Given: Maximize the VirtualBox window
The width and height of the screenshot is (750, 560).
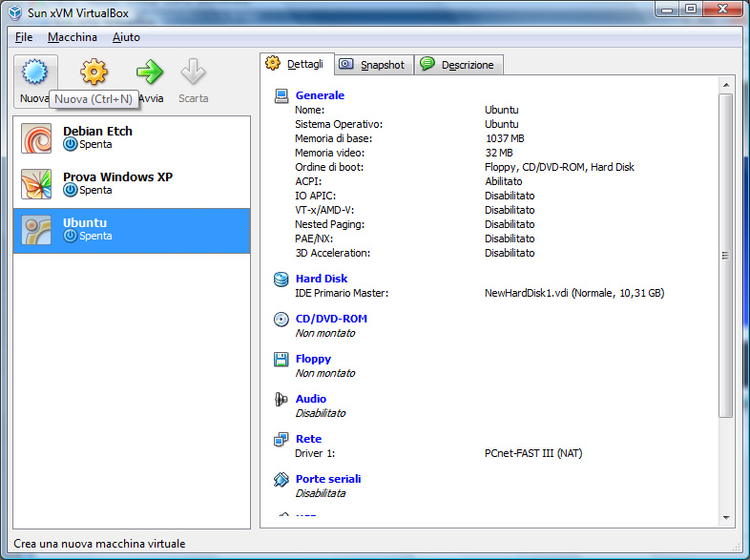Looking at the screenshot, I should coord(691,10).
